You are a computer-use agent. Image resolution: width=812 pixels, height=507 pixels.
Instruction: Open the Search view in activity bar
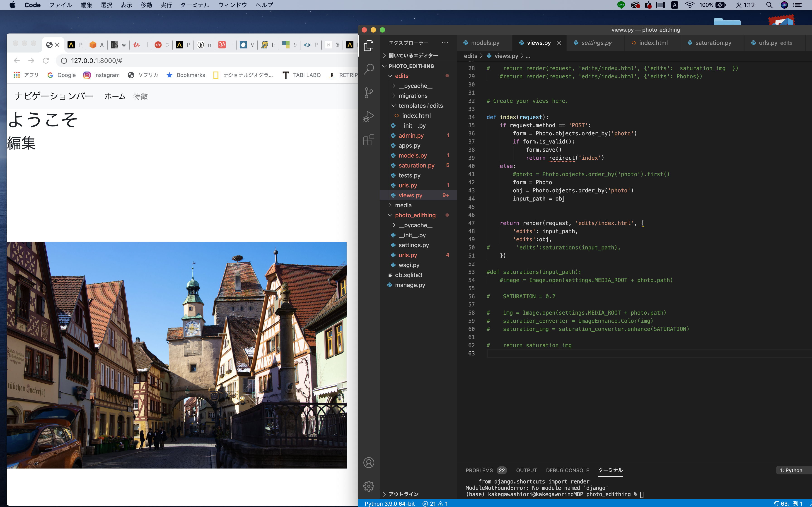click(368, 69)
